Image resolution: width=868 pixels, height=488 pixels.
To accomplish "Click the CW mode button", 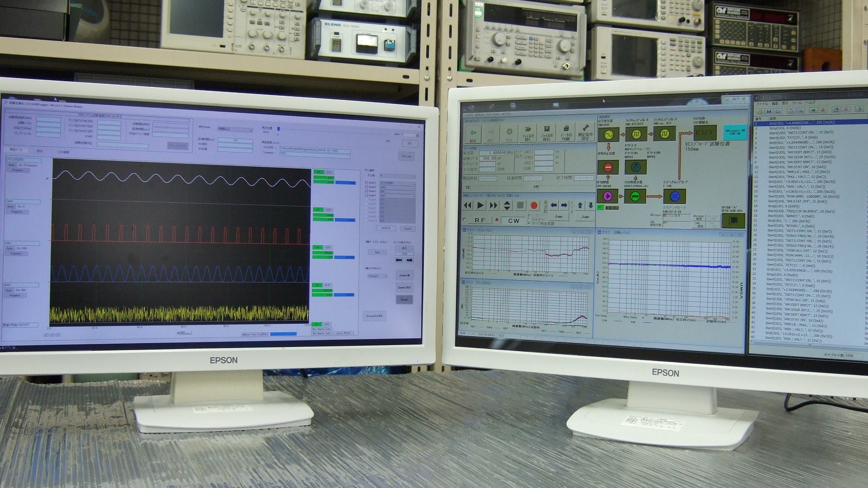I will click(x=514, y=221).
